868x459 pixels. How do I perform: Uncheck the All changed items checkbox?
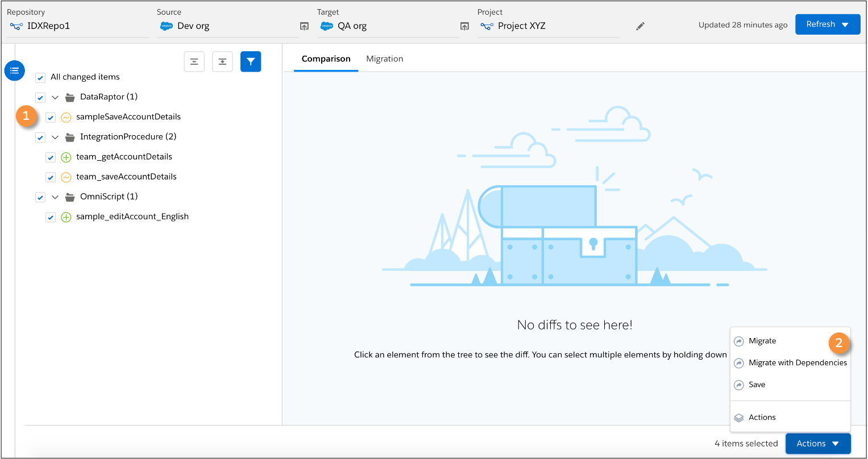40,77
